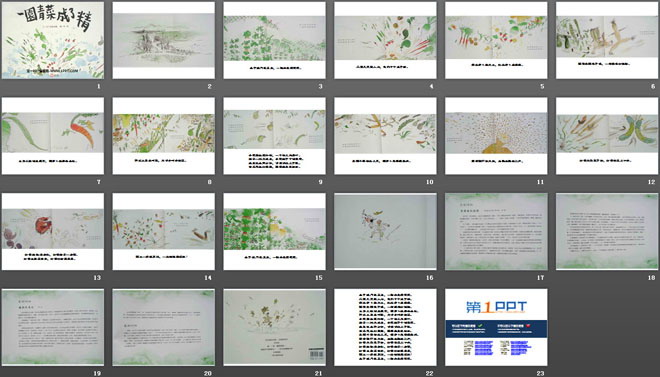
Task: Select slide 7 with orange carrot illustration
Action: 53,136
